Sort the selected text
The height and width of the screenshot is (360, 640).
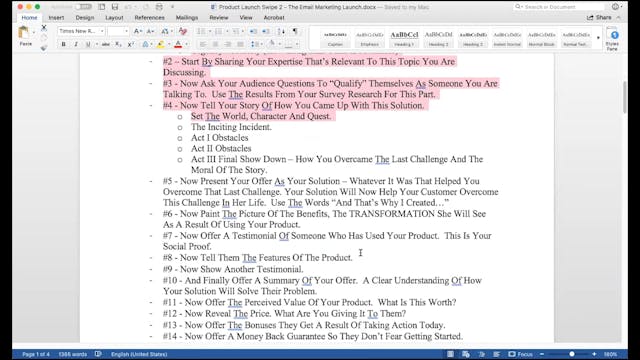tap(281, 31)
